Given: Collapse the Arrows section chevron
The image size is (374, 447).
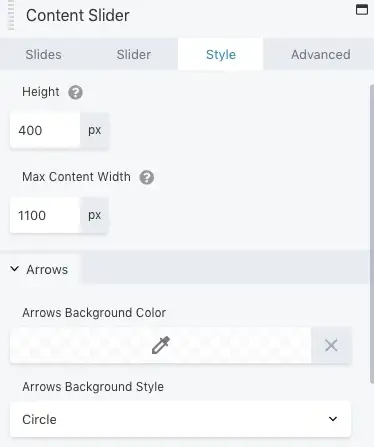Looking at the screenshot, I should [14, 269].
